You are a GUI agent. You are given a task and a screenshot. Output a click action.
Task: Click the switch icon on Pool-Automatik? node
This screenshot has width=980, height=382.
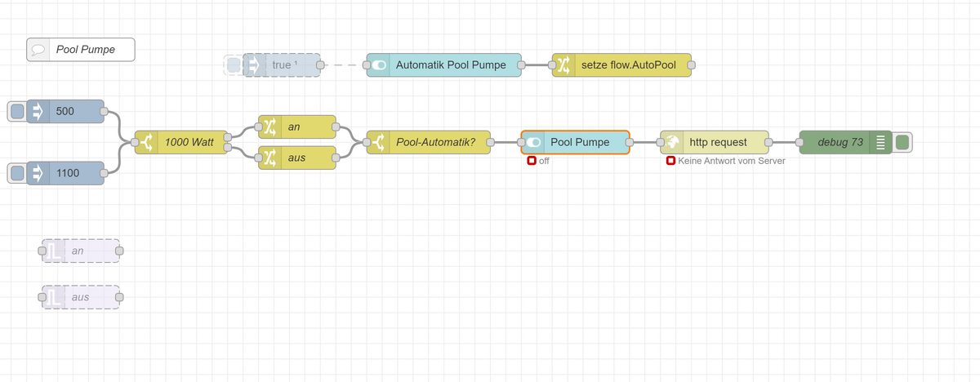377,143
